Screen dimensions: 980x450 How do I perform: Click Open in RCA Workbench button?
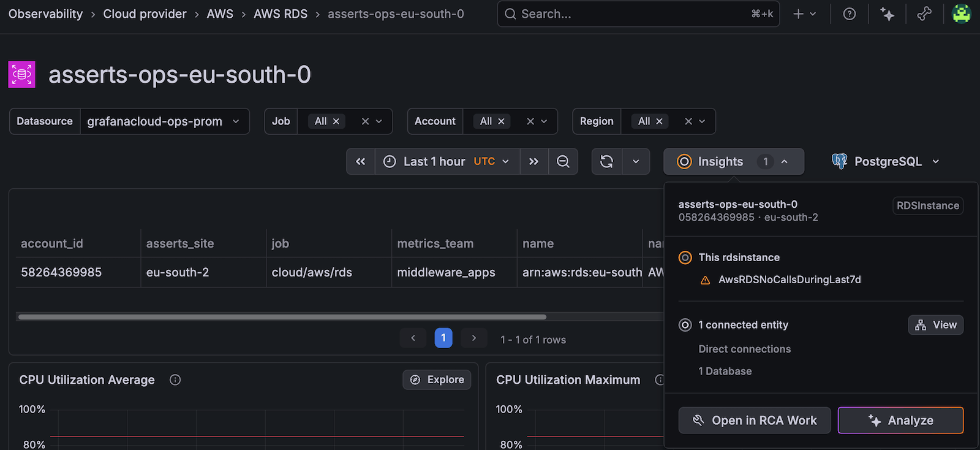coord(754,421)
